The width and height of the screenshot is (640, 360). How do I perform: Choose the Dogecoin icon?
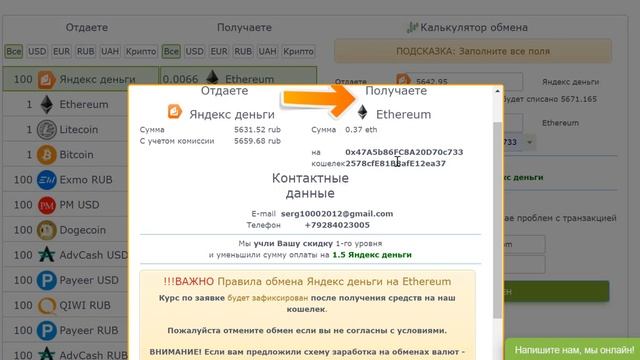(47, 230)
